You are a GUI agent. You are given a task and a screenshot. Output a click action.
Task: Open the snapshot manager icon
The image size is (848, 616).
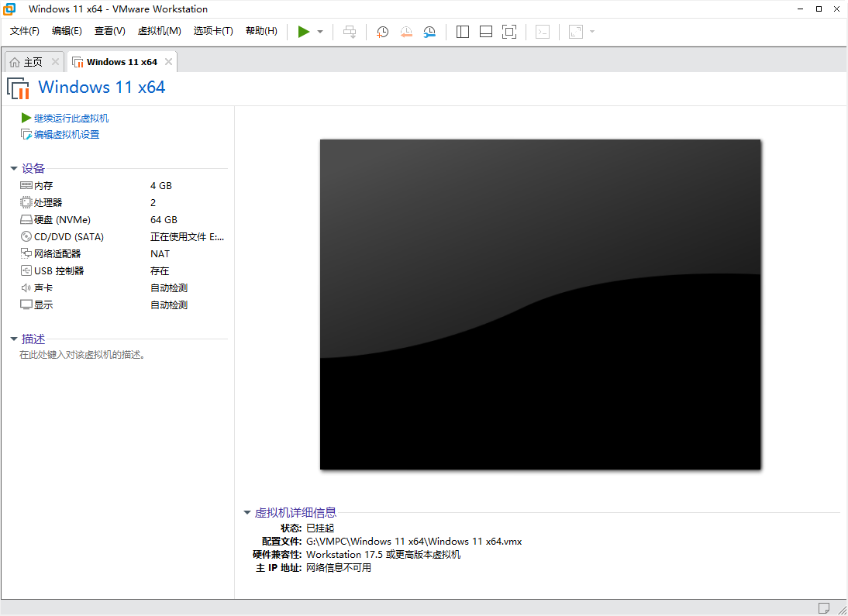[429, 32]
